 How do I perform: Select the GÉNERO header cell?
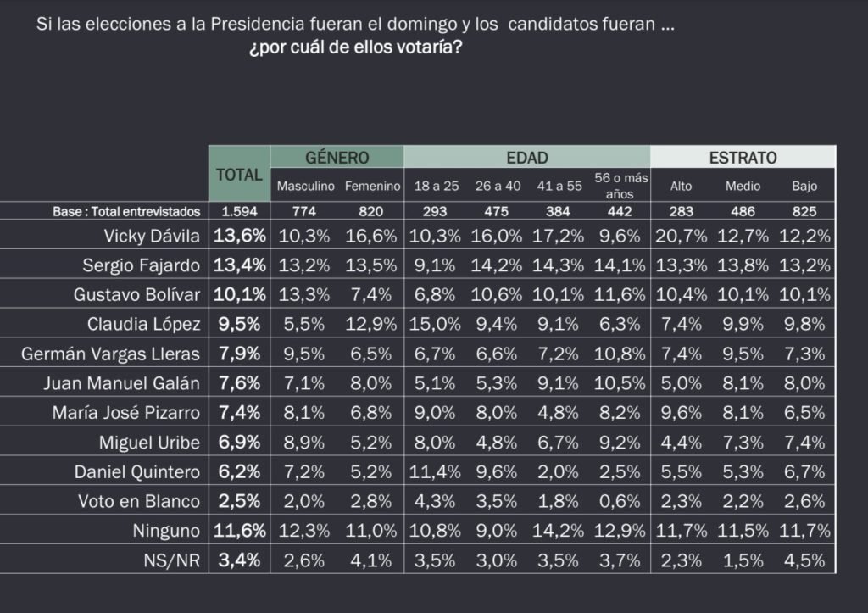pyautogui.click(x=337, y=158)
